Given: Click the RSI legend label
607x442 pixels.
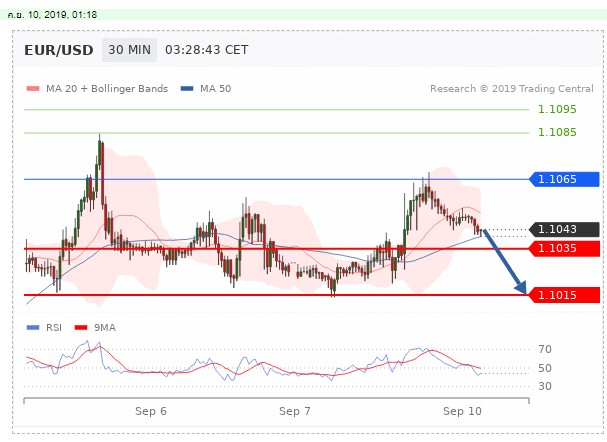Looking at the screenshot, I should (x=54, y=328).
